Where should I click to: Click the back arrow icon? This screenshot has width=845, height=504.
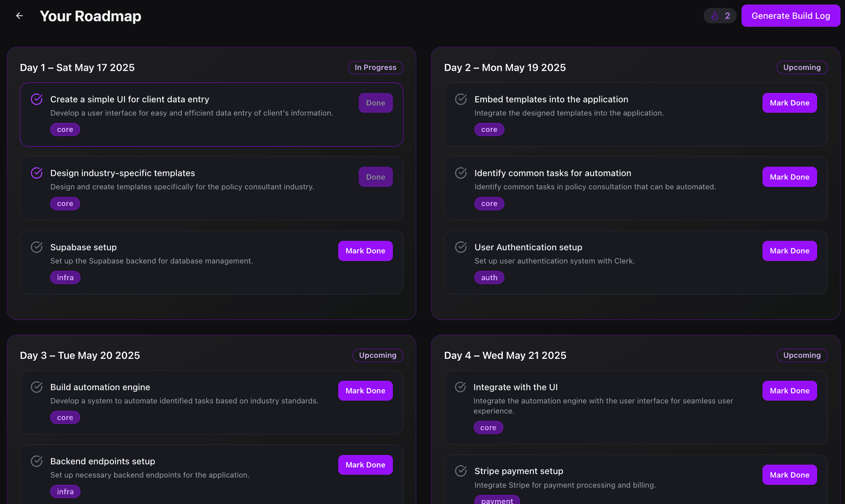pos(19,16)
